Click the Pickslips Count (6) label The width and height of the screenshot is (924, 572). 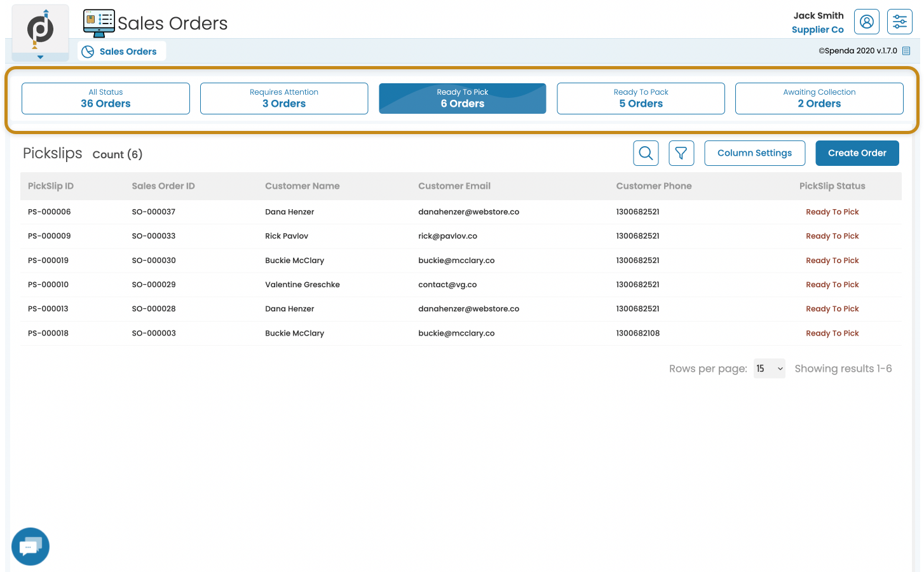click(83, 154)
